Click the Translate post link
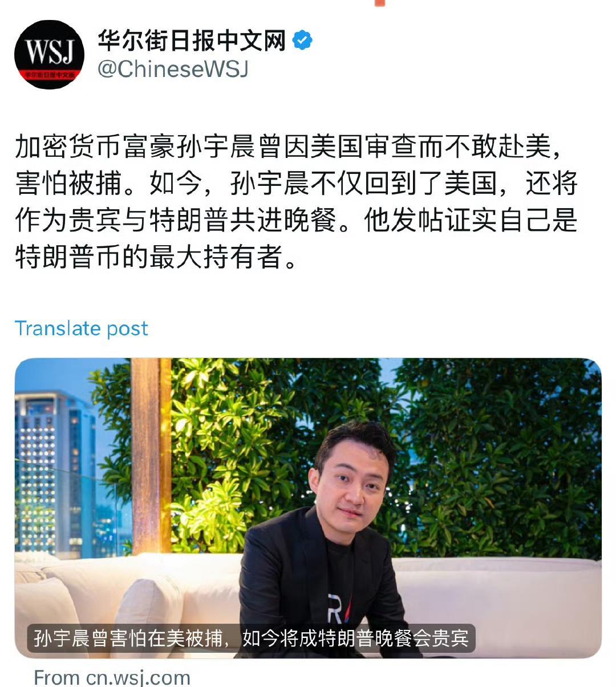The width and height of the screenshot is (616, 687). tap(81, 328)
